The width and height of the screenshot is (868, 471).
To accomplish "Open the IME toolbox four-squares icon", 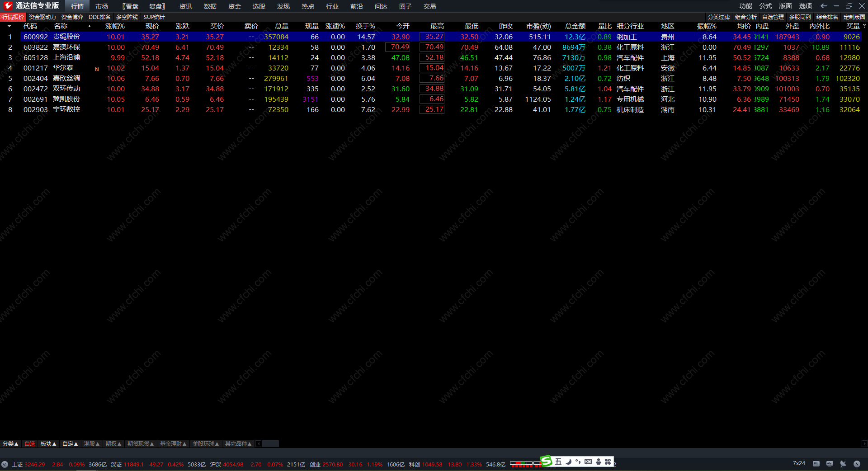I will pyautogui.click(x=608, y=462).
